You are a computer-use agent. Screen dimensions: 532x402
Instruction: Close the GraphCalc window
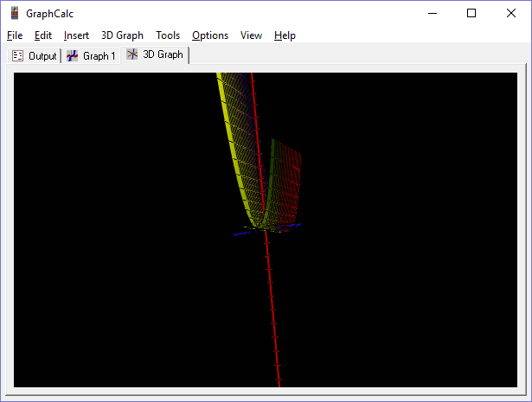511,14
